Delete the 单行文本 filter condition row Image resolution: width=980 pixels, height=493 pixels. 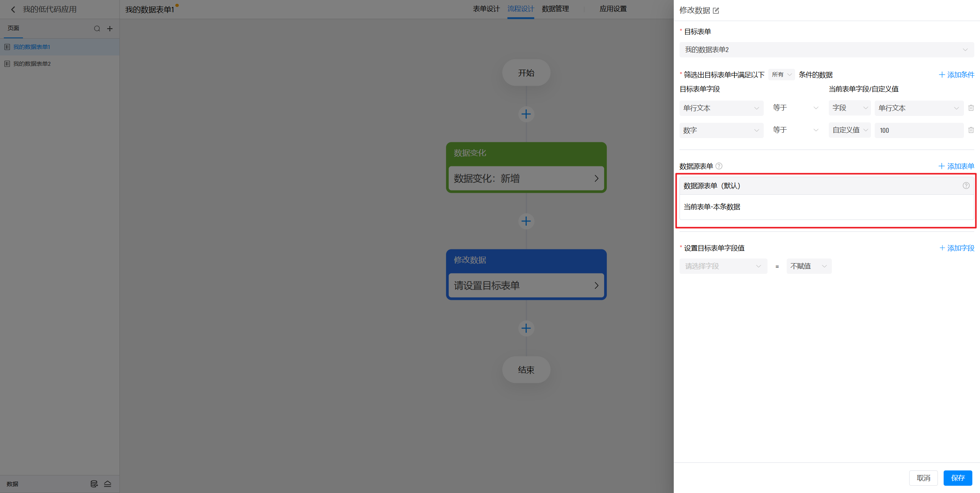pyautogui.click(x=971, y=108)
